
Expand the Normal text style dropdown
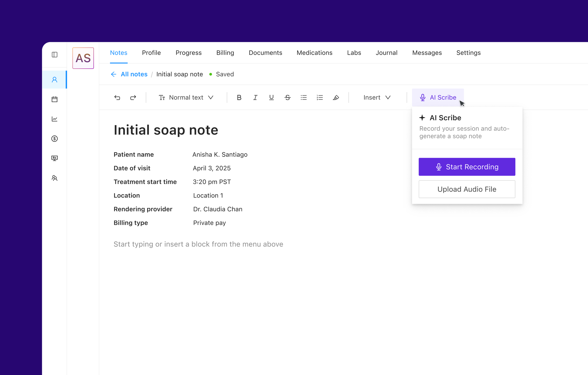[x=186, y=98]
